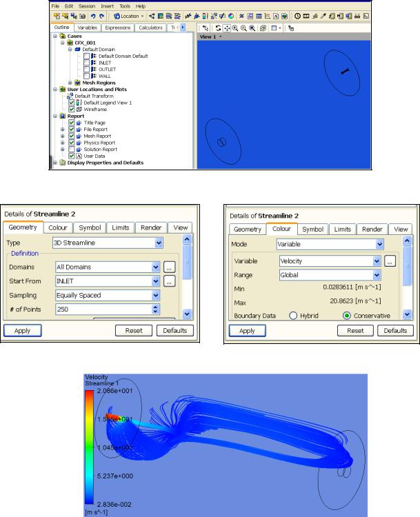
Task: Open the Insert menu
Action: coord(107,6)
